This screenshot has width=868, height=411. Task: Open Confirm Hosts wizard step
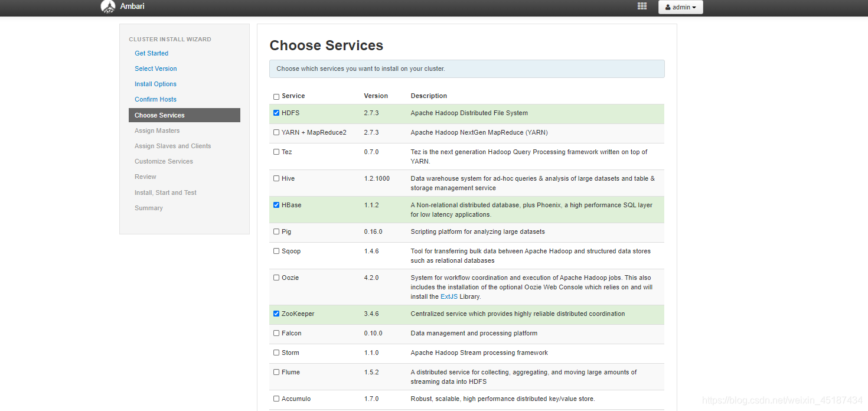[x=155, y=99]
